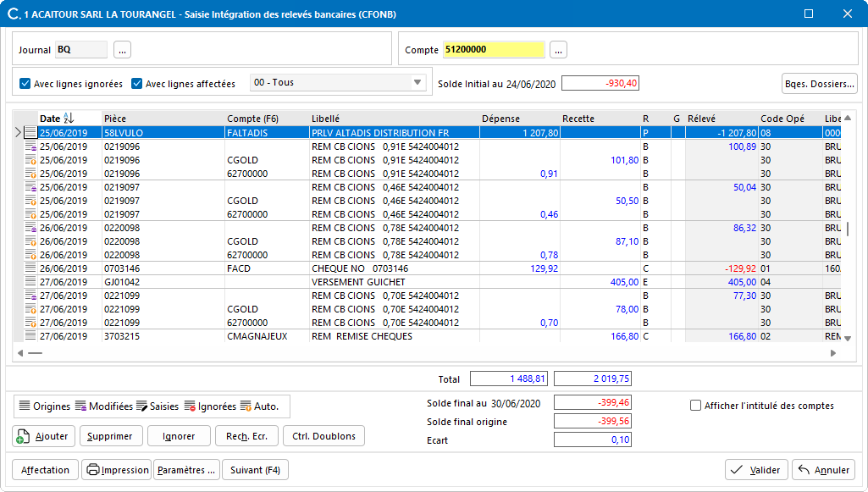The height and width of the screenshot is (492, 868).
Task: Open the Journal browse button (...)
Action: [x=123, y=50]
